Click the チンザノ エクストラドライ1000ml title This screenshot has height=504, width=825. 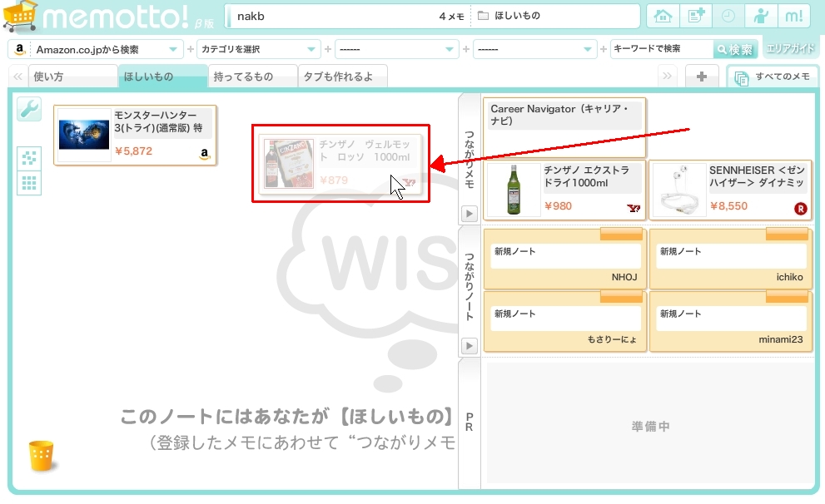586,176
